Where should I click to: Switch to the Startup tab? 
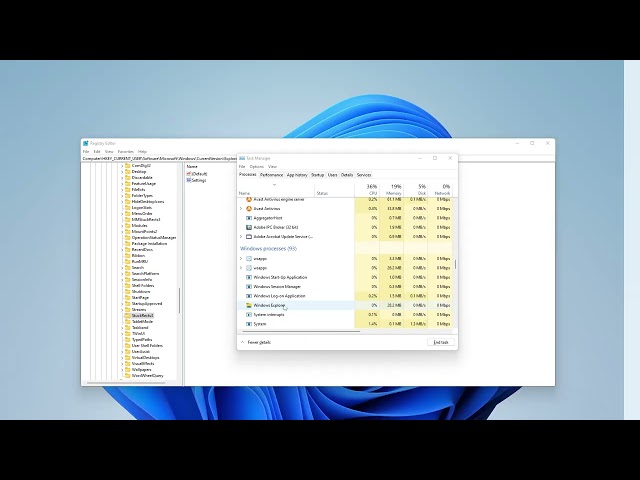click(318, 175)
